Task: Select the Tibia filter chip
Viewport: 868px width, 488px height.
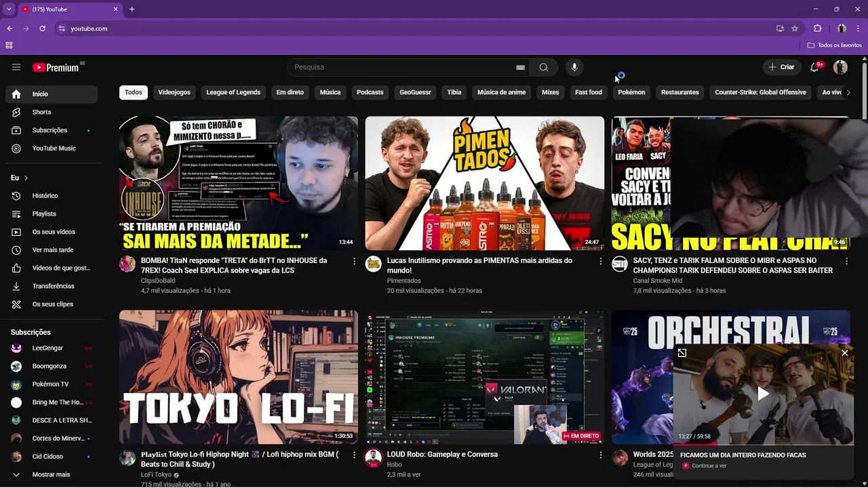Action: [x=454, y=92]
